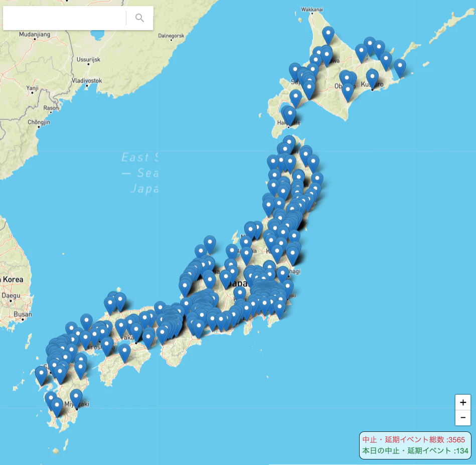Click the westernmost Kyushu marker near Nagasaki
Viewport: 476px width, 465px height.
tap(41, 376)
